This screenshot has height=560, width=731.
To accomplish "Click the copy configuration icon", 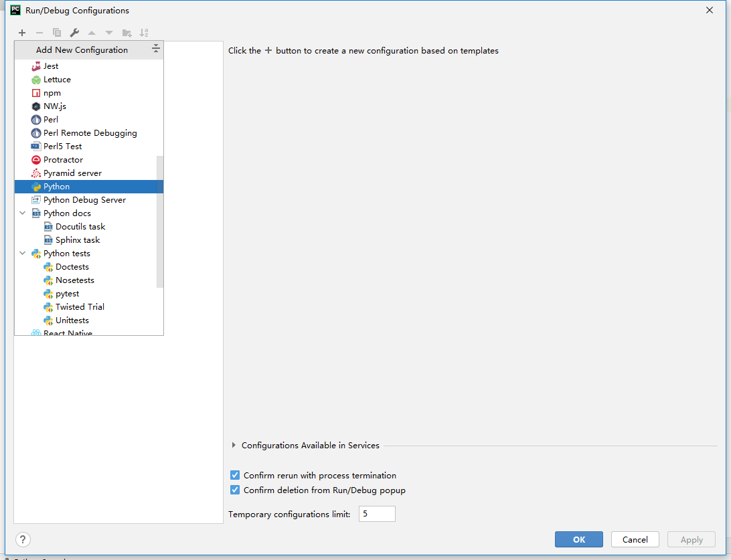I will tap(57, 33).
